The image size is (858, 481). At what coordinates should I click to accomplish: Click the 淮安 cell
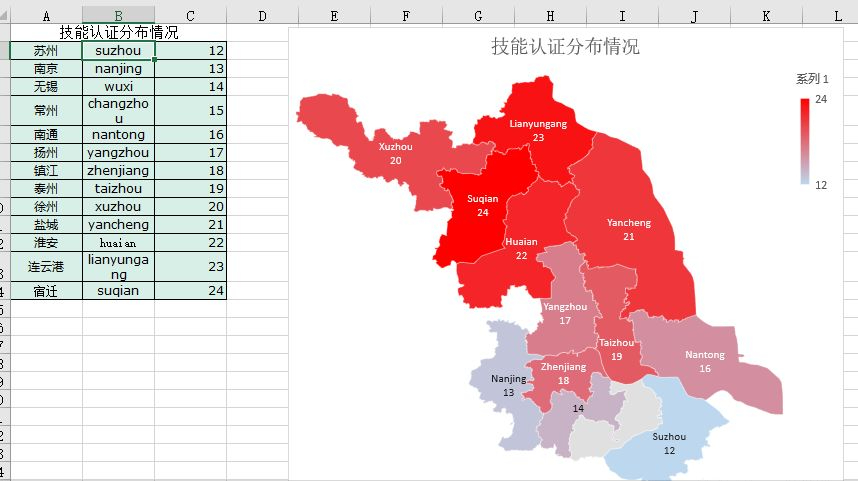(46, 243)
